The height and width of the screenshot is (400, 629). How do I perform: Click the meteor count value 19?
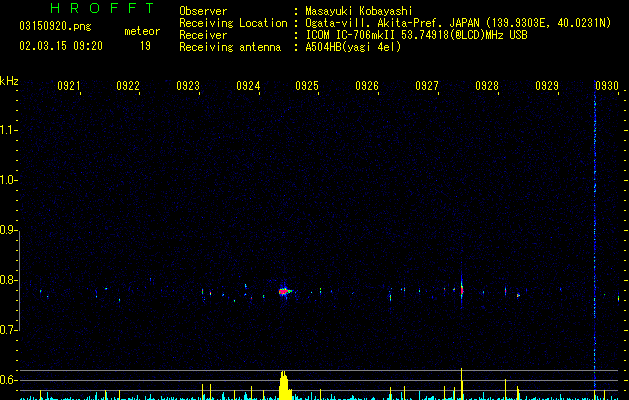click(145, 46)
